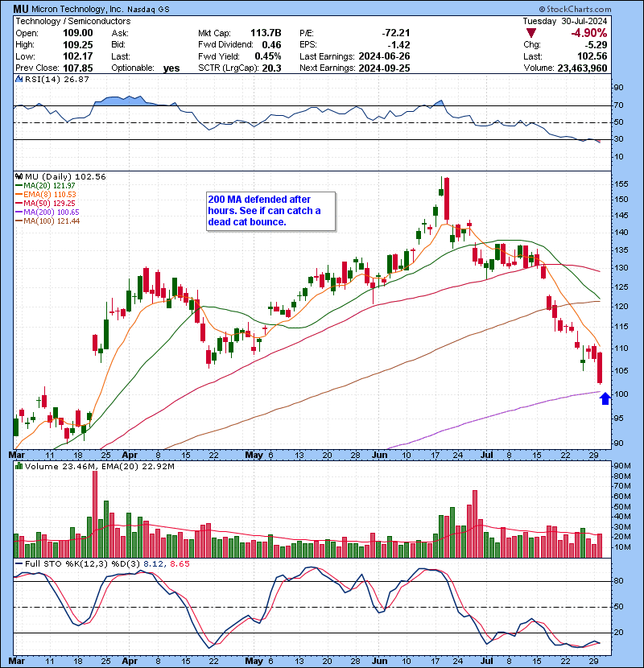Click the 155 price axis label

pyautogui.click(x=621, y=184)
